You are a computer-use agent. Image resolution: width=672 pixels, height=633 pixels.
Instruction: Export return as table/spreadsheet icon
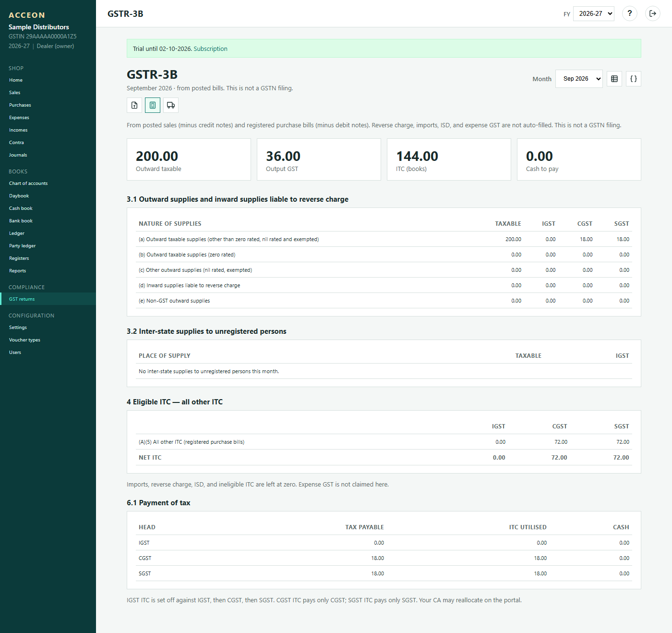pyautogui.click(x=614, y=79)
